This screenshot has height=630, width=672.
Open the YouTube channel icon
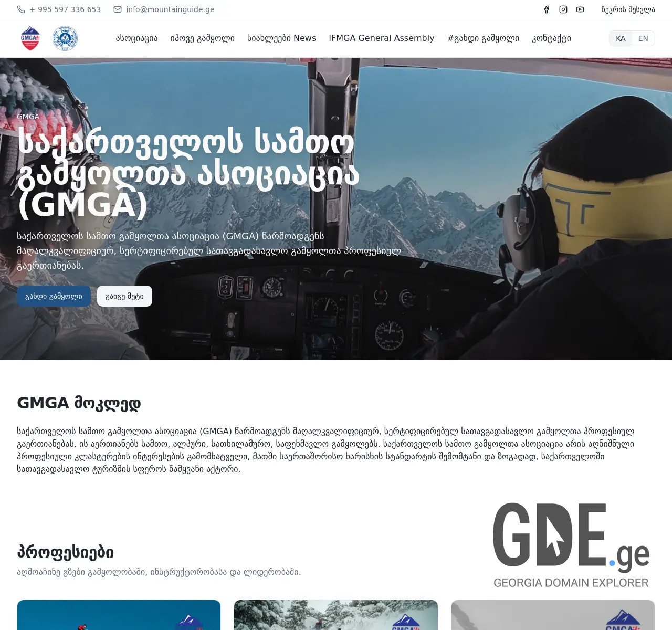coord(580,9)
